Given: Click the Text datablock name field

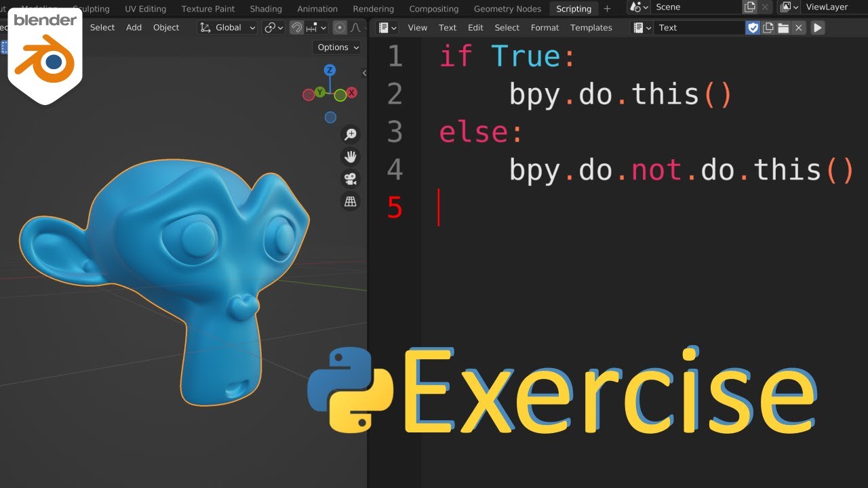Looking at the screenshot, I should tap(698, 28).
